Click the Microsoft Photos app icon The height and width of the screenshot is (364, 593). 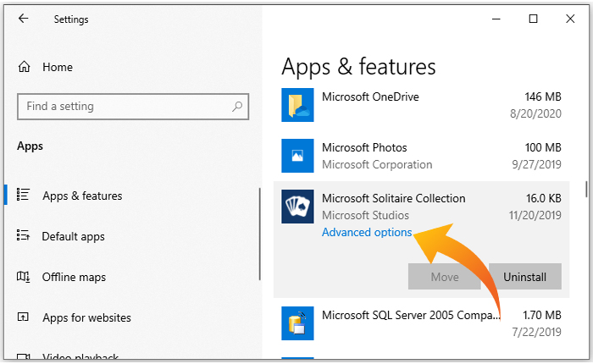(x=297, y=156)
